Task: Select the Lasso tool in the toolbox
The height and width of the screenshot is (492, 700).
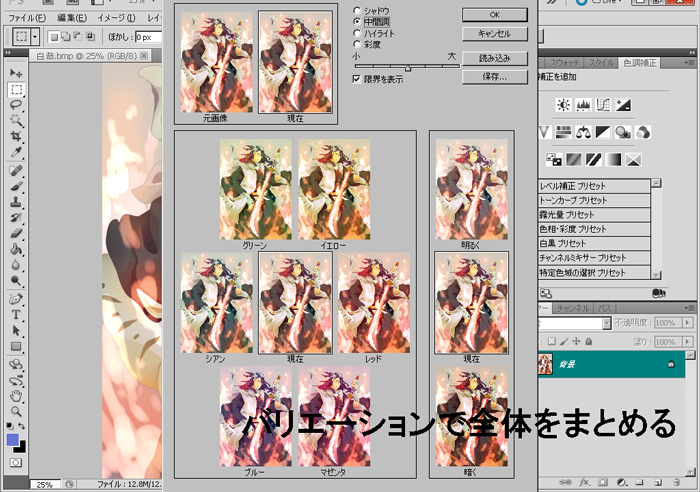Action: click(x=16, y=104)
